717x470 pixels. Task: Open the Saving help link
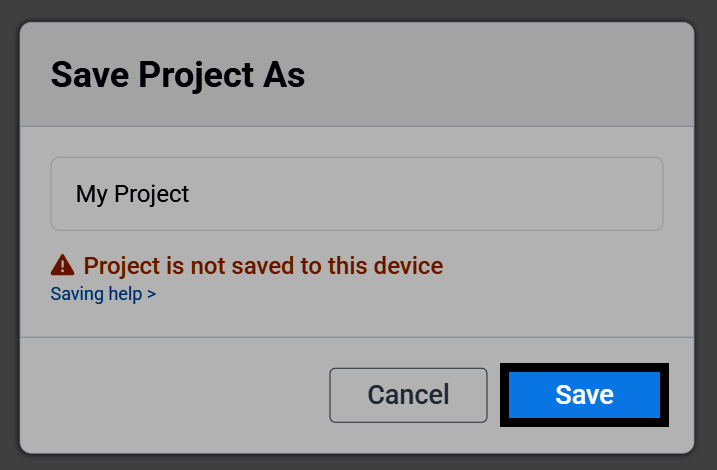pyautogui.click(x=103, y=294)
